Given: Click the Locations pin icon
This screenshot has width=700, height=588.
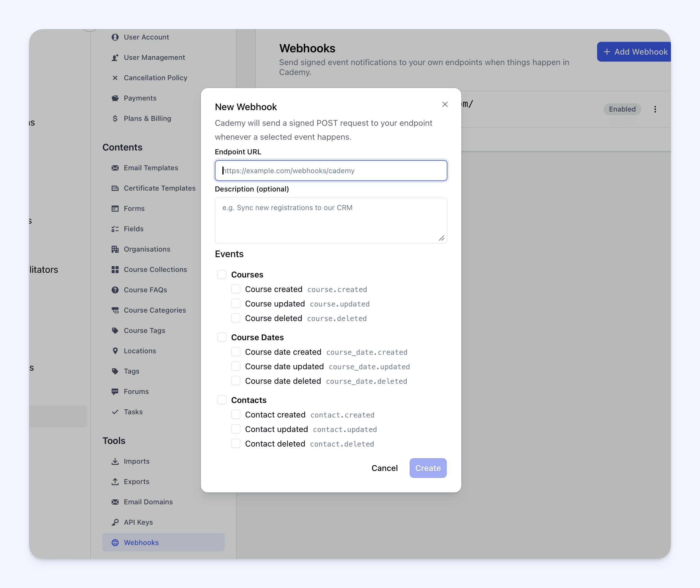Looking at the screenshot, I should point(115,351).
